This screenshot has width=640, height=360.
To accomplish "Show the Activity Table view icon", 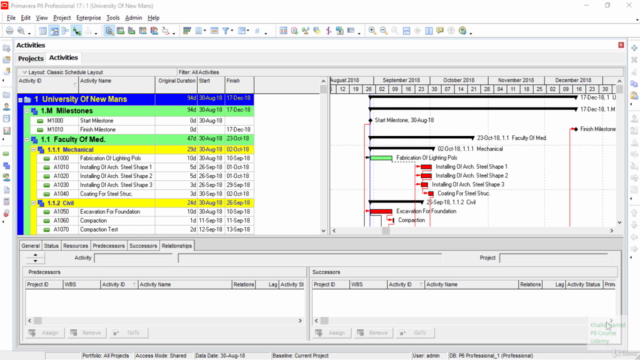I will (x=43, y=31).
